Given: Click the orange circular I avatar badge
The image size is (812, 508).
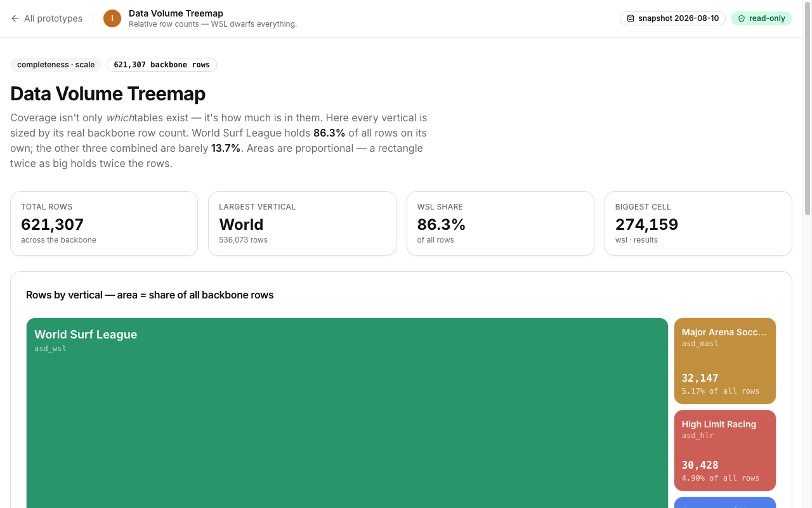Looking at the screenshot, I should (112, 18).
